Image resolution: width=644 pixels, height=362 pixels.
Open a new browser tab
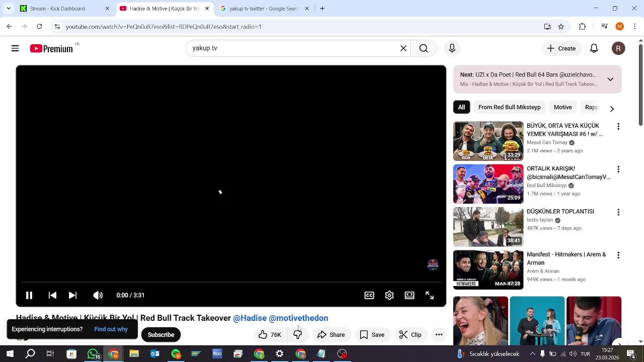pyautogui.click(x=322, y=9)
